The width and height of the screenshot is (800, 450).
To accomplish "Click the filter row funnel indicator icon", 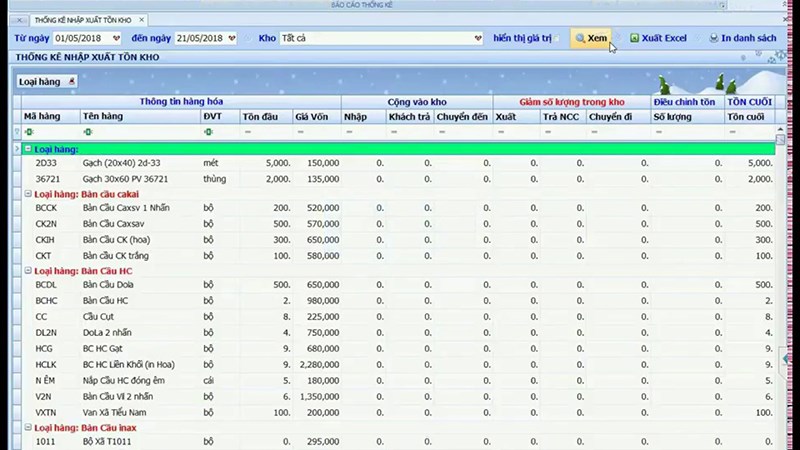I will pyautogui.click(x=17, y=132).
